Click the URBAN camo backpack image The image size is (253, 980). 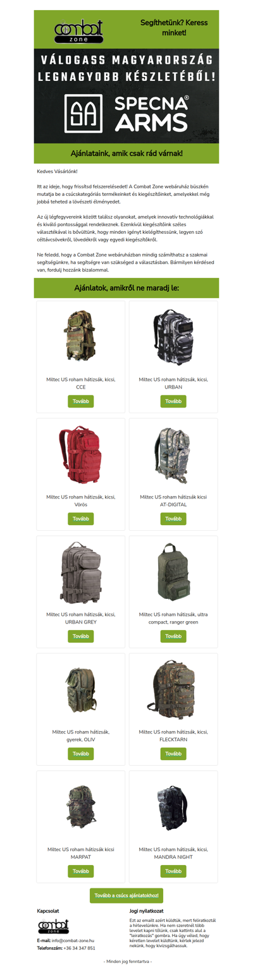[173, 336]
